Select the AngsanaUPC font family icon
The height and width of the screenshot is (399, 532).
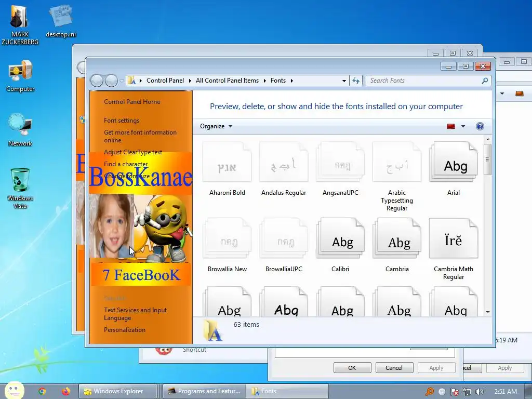point(340,162)
